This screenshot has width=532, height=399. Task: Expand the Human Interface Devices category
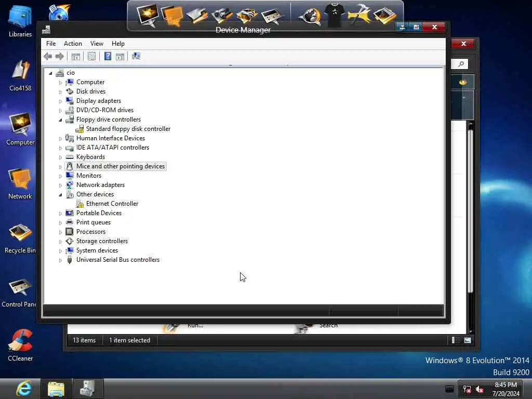click(x=60, y=138)
